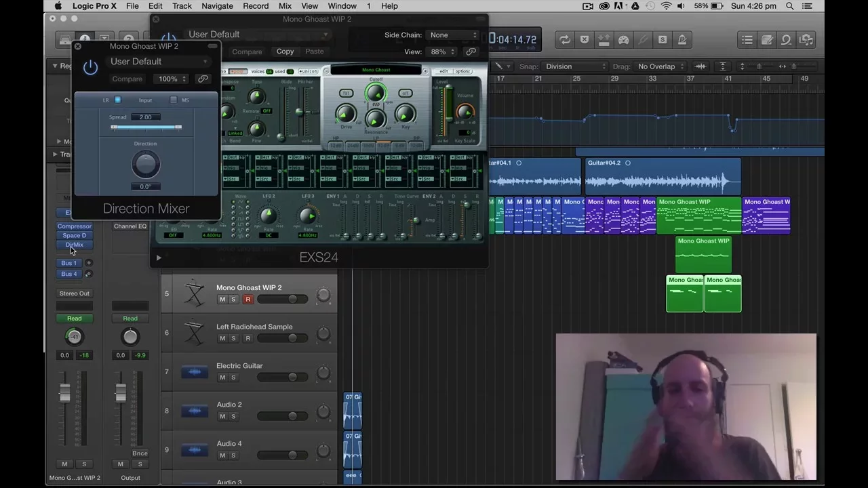Toggle the metronome click icon
Viewport: 868px width, 488px height.
pos(682,40)
